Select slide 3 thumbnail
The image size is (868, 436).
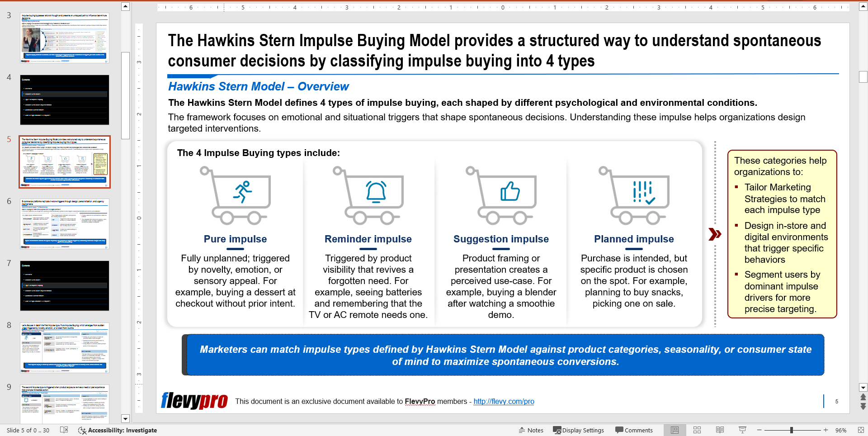tap(65, 38)
